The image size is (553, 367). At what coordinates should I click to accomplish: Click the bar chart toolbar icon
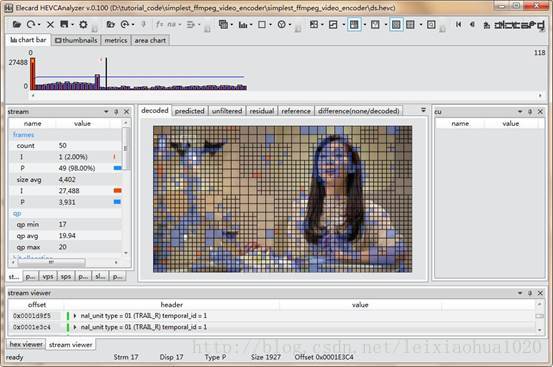coord(243,24)
